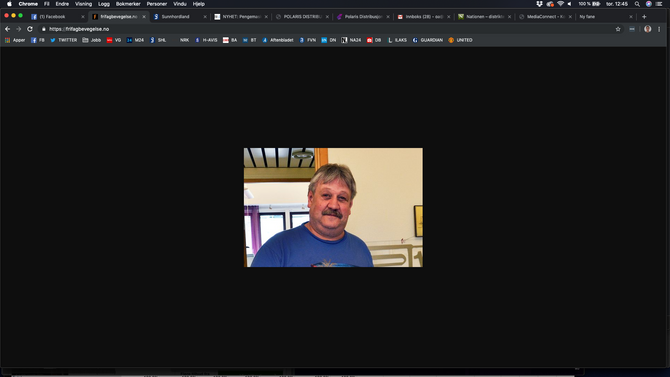The width and height of the screenshot is (670, 377).
Task: Open the TWITTER bookmark
Action: [64, 40]
